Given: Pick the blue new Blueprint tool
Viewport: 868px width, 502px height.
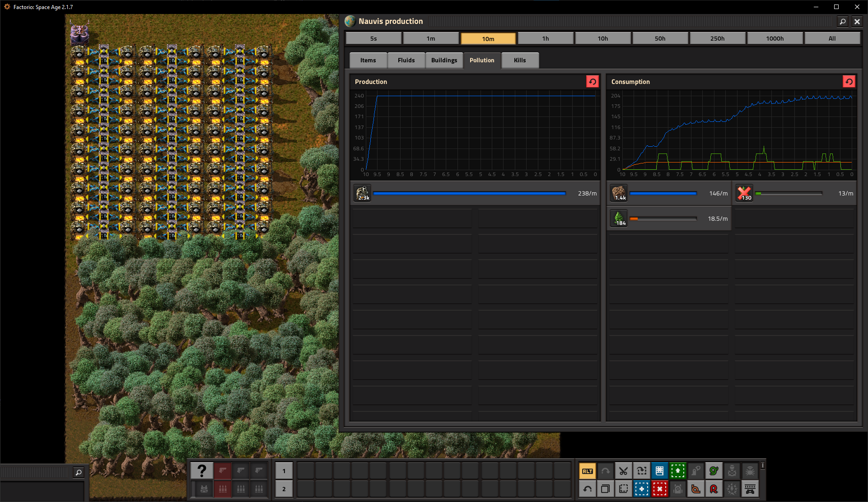Looking at the screenshot, I should click(641, 489).
